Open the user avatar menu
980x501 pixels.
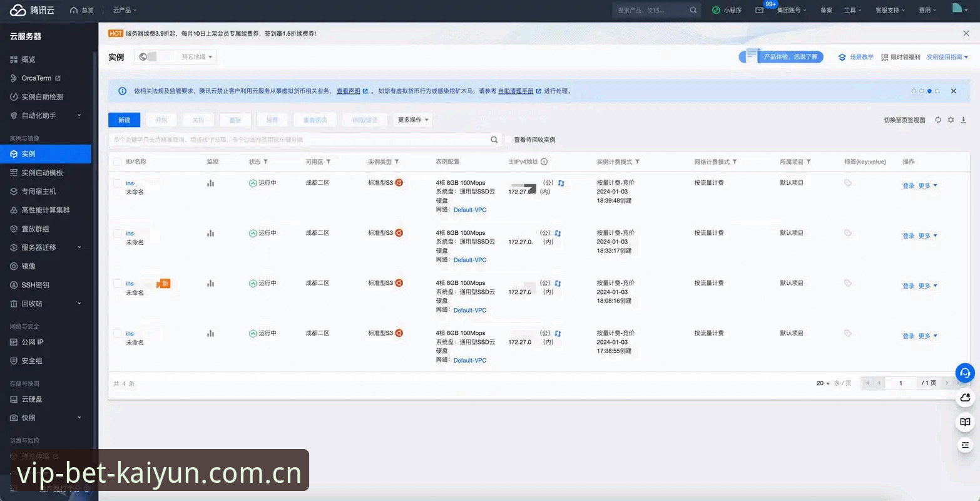(x=959, y=9)
